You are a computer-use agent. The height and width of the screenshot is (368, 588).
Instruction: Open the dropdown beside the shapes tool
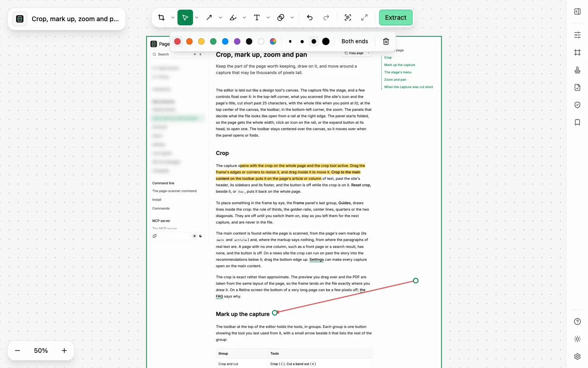(x=292, y=17)
